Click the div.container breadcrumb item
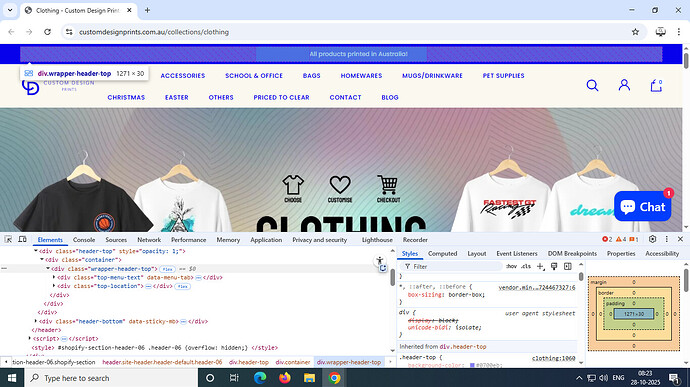 (x=293, y=362)
